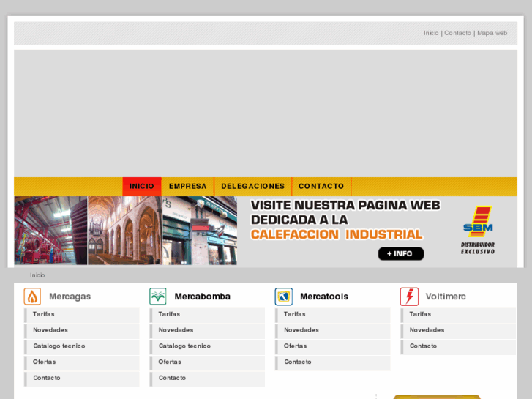Click the CALEFACCION INDUSTRIAL orange banner text
This screenshot has height=399, width=532.
(337, 235)
